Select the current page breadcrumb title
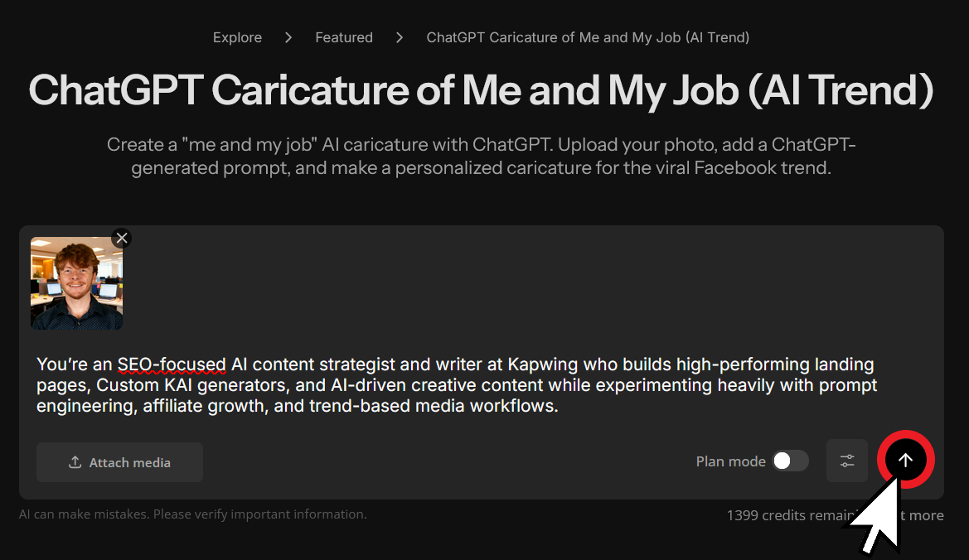Image resolution: width=969 pixels, height=560 pixels. [x=588, y=37]
